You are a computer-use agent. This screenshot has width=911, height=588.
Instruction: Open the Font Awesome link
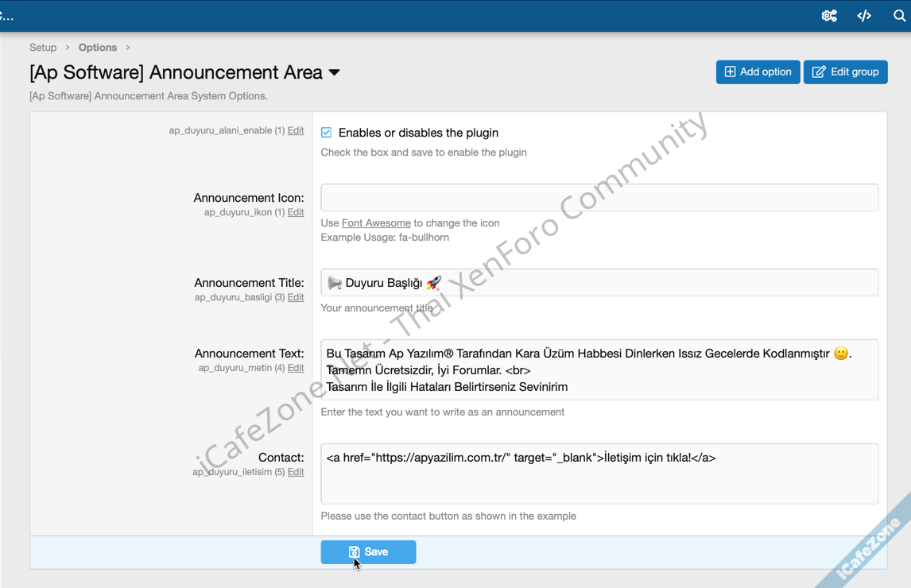click(376, 223)
